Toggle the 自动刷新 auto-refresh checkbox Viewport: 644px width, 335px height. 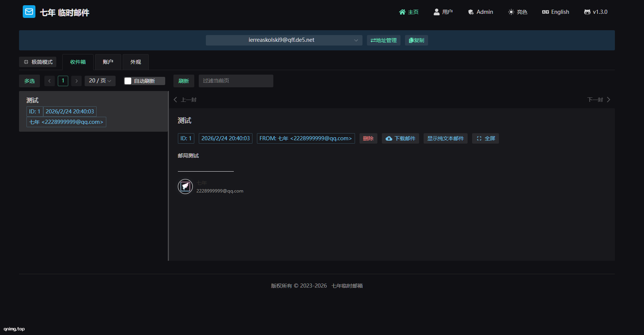[128, 81]
